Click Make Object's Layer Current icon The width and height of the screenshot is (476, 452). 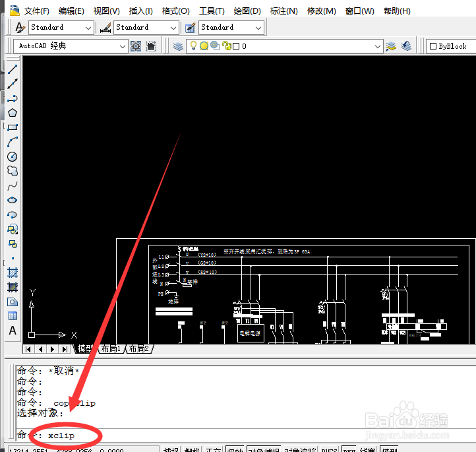(x=391, y=46)
